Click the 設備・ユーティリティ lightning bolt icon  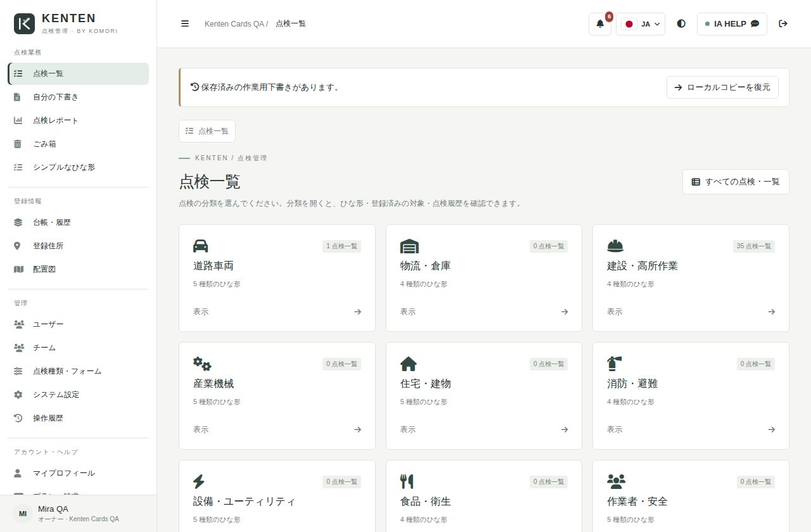[199, 481]
